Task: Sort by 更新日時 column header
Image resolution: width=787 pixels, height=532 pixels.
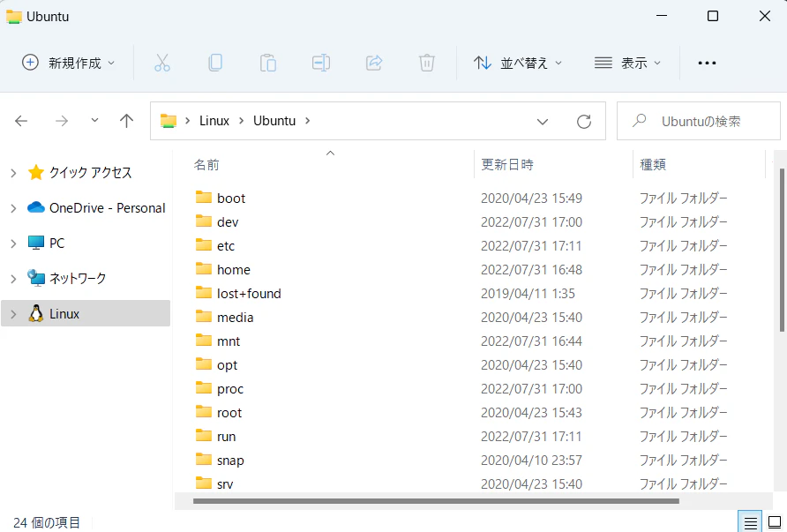Action: click(507, 165)
